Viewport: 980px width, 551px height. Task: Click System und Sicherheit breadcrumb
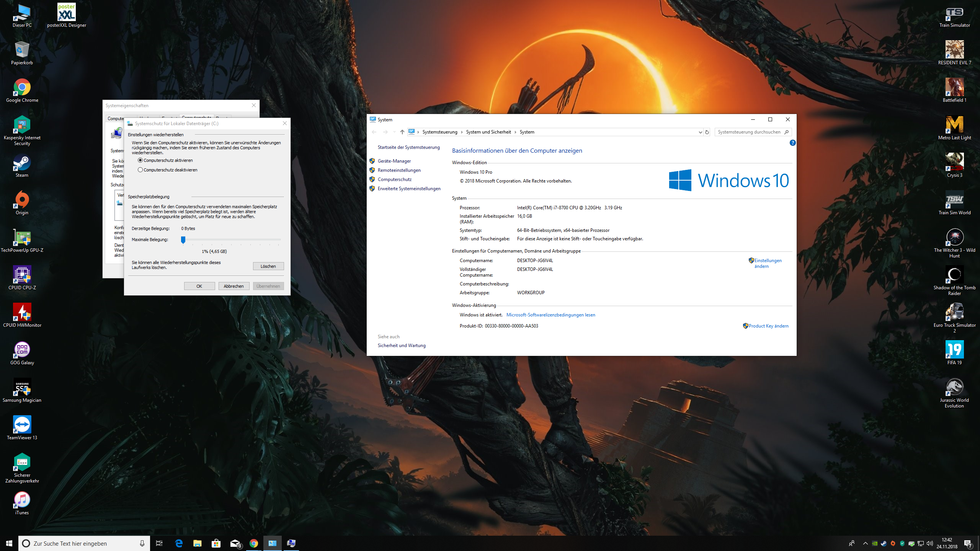coord(488,132)
